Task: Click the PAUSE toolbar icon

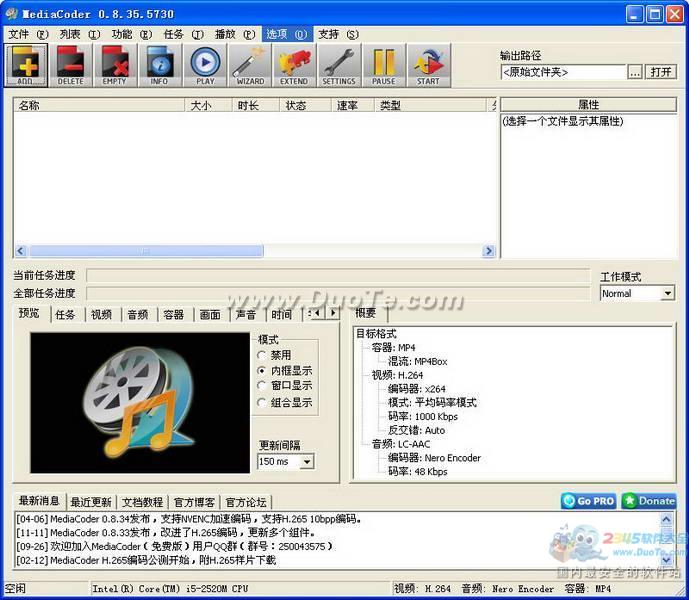Action: (x=384, y=65)
